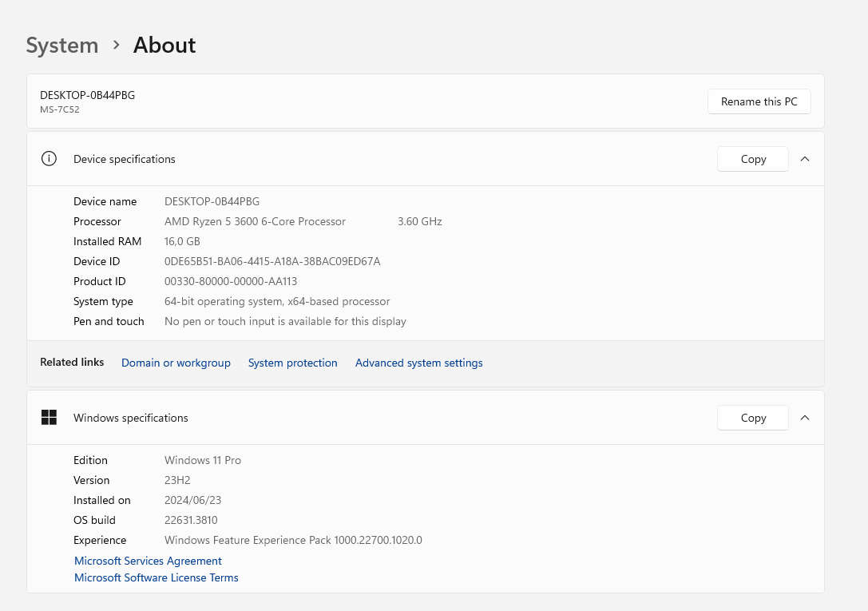
Task: Click the Device ID value text
Action: pos(272,261)
